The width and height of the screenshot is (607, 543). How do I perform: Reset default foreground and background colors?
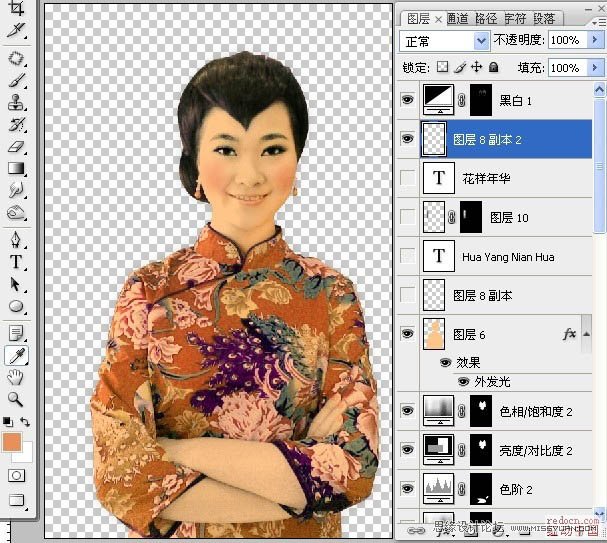click(x=7, y=421)
